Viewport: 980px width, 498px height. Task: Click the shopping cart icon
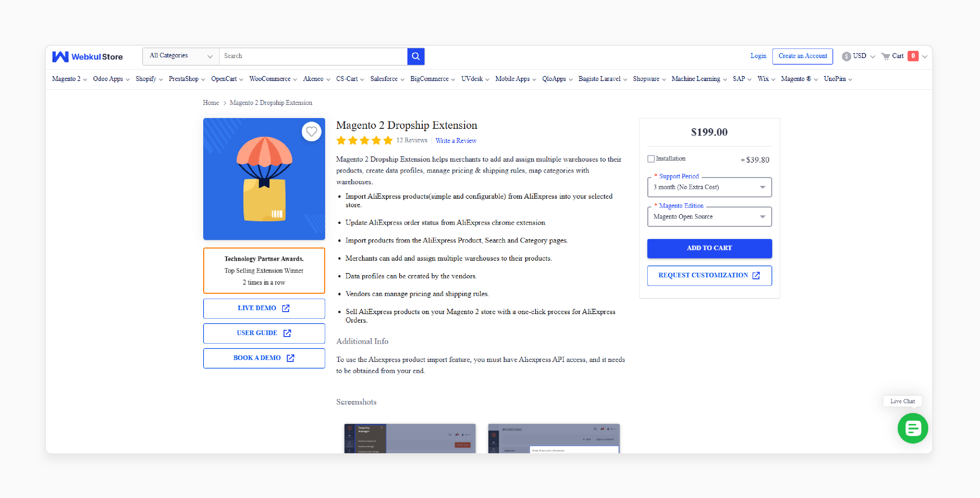(886, 56)
